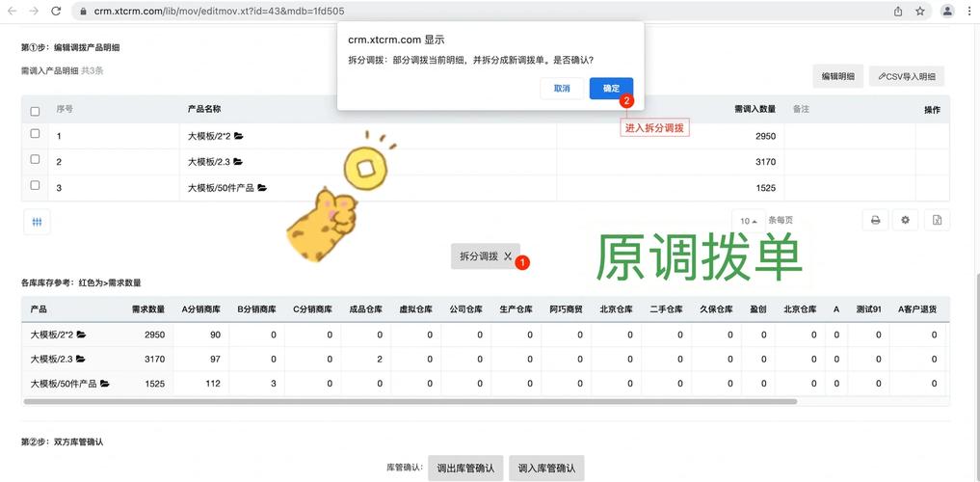Click the 盈创 column header
980x482 pixels.
[x=758, y=309]
